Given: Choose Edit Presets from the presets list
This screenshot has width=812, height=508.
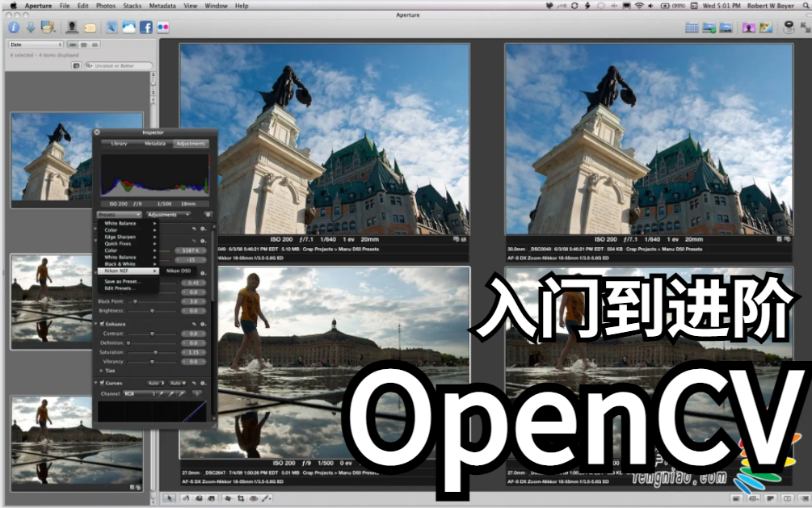Looking at the screenshot, I should [x=121, y=288].
